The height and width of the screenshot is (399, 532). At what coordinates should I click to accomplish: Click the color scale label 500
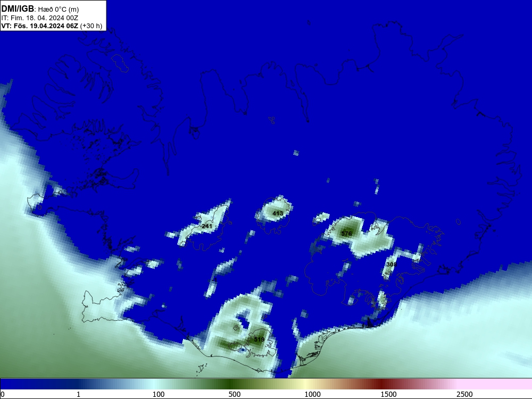point(235,394)
